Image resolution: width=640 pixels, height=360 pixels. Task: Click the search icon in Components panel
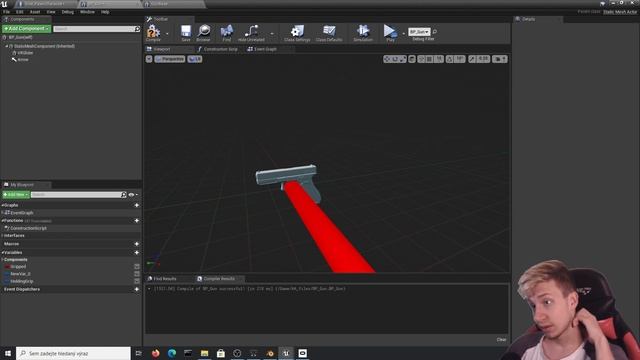click(137, 29)
